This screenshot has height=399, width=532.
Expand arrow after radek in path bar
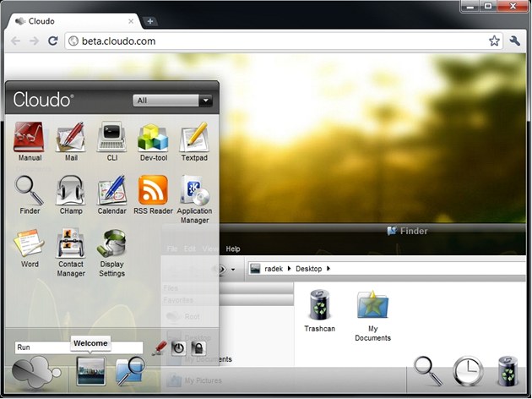[289, 268]
